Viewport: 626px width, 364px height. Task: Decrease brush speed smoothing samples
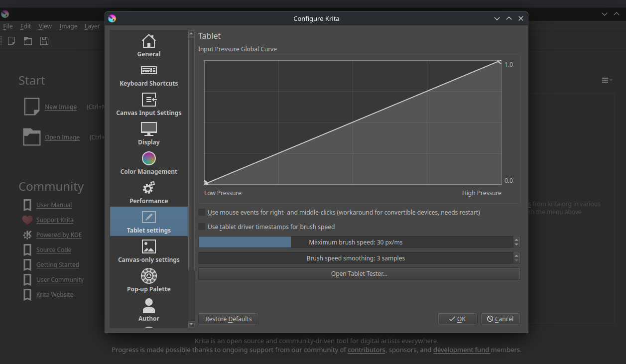coord(516,261)
